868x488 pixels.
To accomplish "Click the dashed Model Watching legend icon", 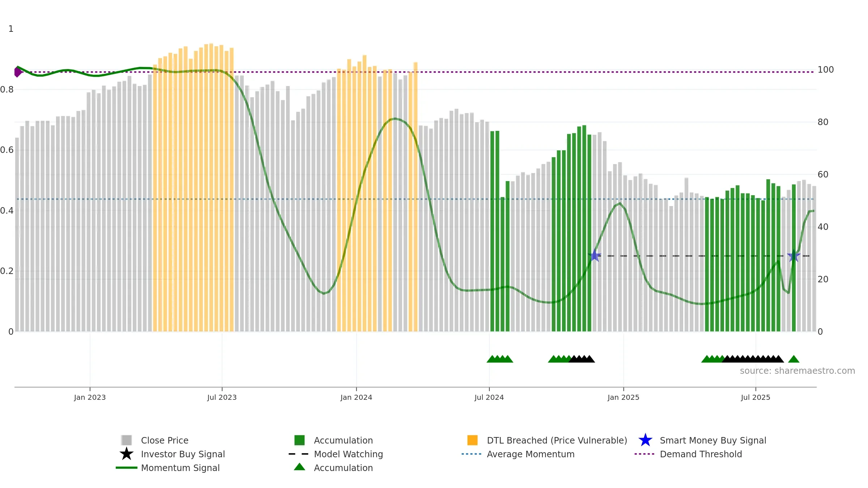I will 299,454.
